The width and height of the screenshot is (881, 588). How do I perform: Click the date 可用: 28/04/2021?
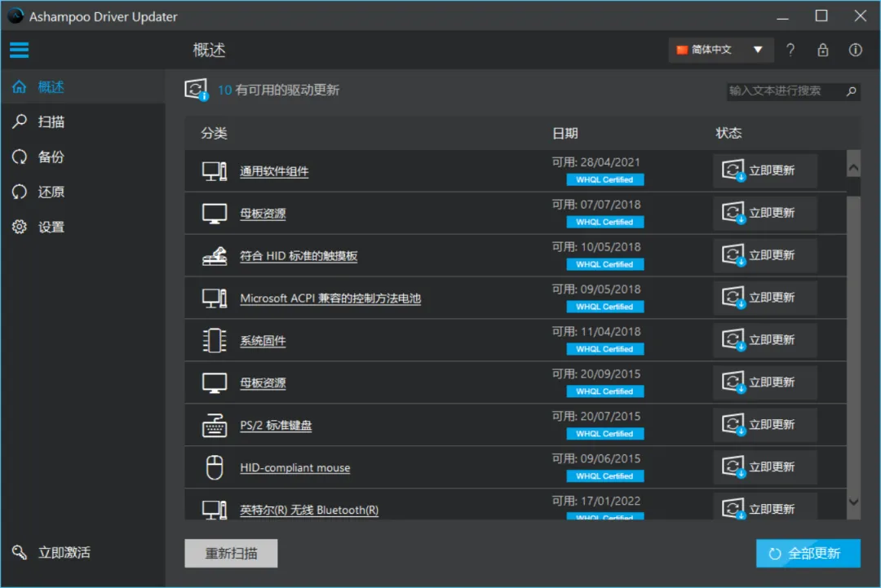pyautogui.click(x=596, y=162)
